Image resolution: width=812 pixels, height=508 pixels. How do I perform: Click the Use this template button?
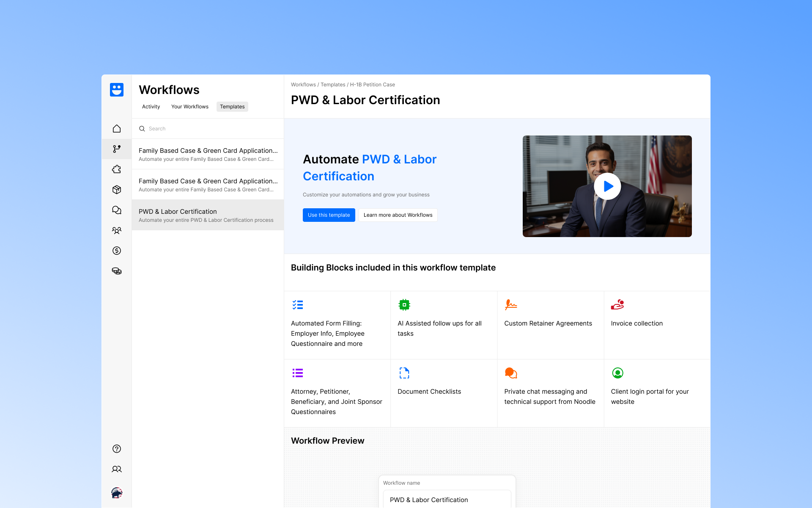click(329, 215)
